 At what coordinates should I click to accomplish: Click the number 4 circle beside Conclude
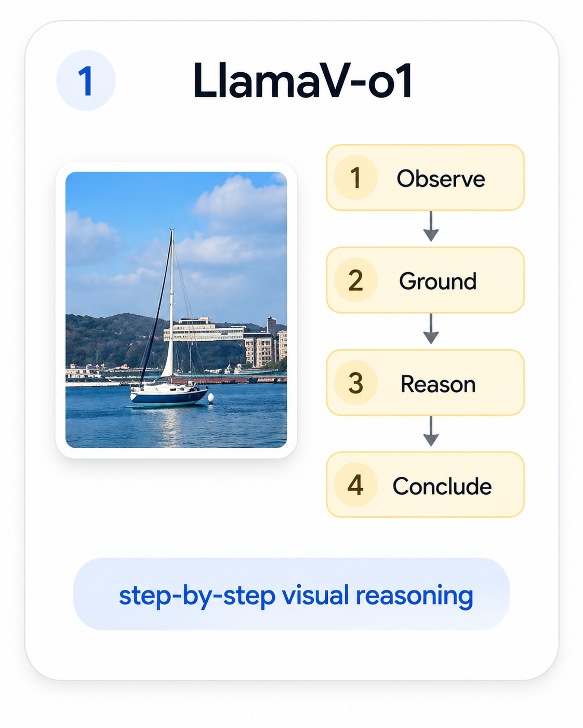tap(355, 485)
